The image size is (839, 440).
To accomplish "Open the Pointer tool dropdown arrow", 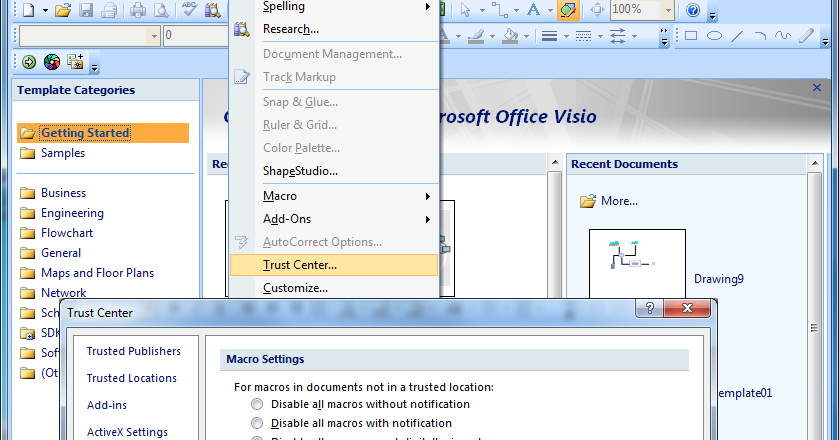I will (x=482, y=10).
